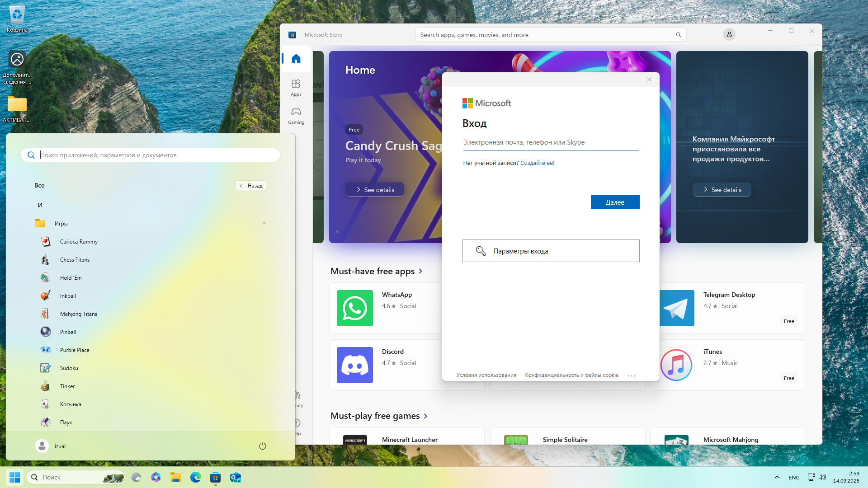The image size is (868, 488).
Task: Open the three-dots more options in sign-in footer
Action: [632, 375]
